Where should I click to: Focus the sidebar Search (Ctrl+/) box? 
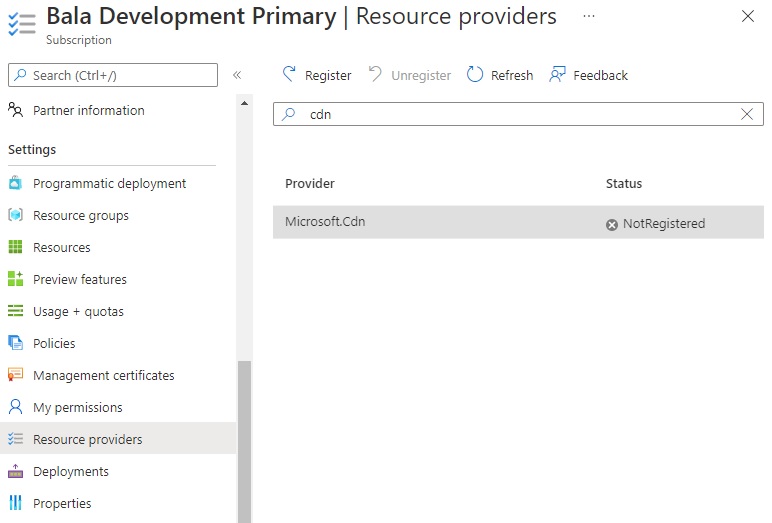pos(113,75)
